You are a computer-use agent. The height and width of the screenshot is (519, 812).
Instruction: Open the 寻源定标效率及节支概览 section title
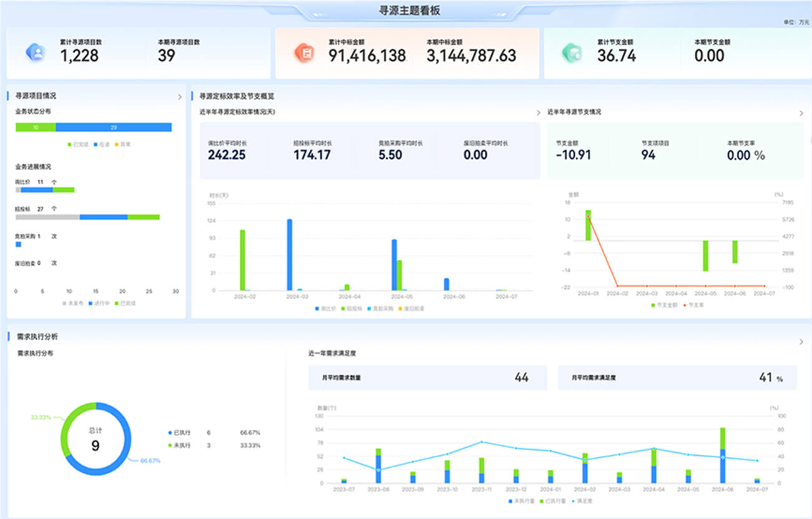point(236,96)
